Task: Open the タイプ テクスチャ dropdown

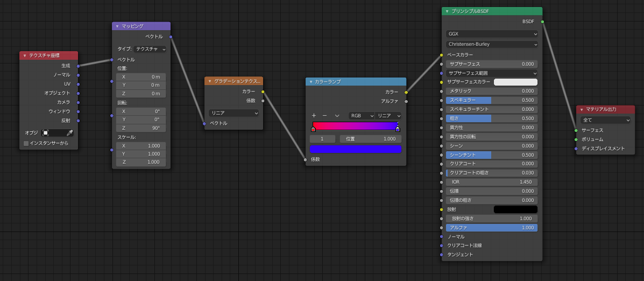Action: (150, 50)
